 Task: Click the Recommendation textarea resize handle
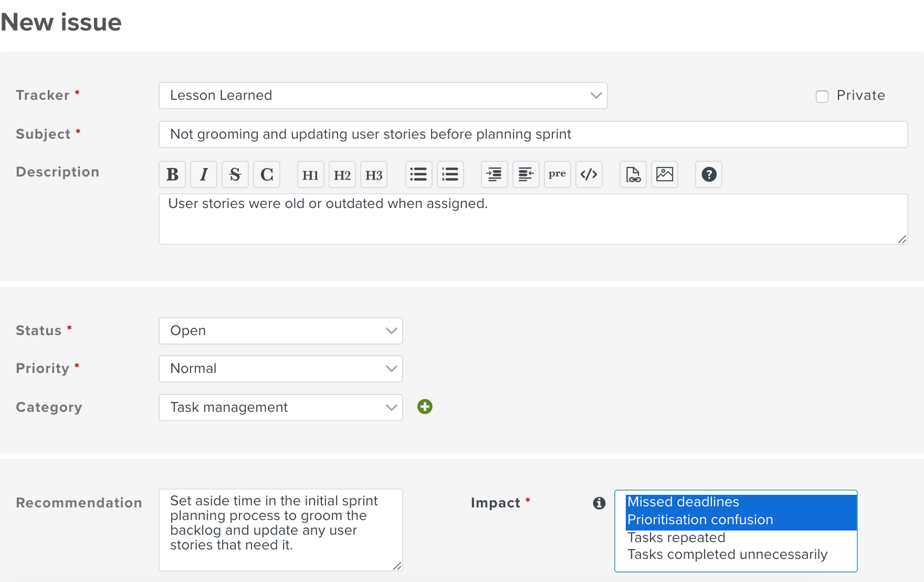pyautogui.click(x=397, y=566)
